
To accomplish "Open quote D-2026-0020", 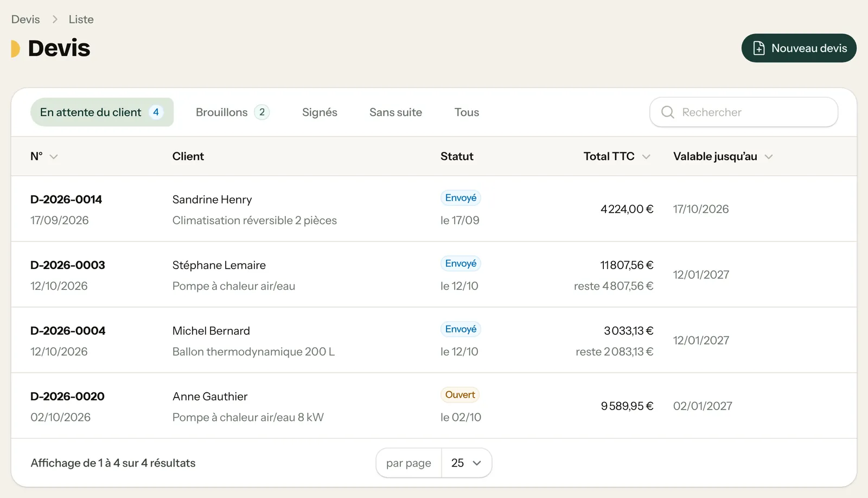I will [67, 397].
